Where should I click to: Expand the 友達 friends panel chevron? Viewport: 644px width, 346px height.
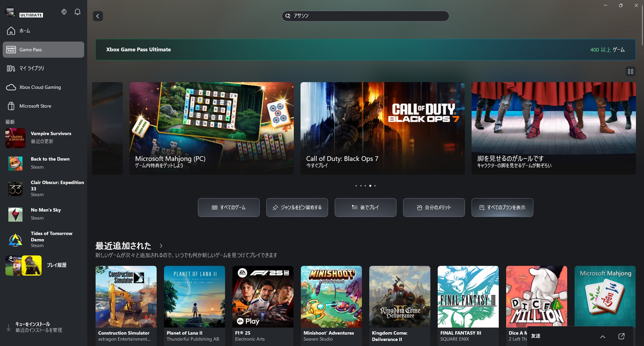click(x=603, y=337)
